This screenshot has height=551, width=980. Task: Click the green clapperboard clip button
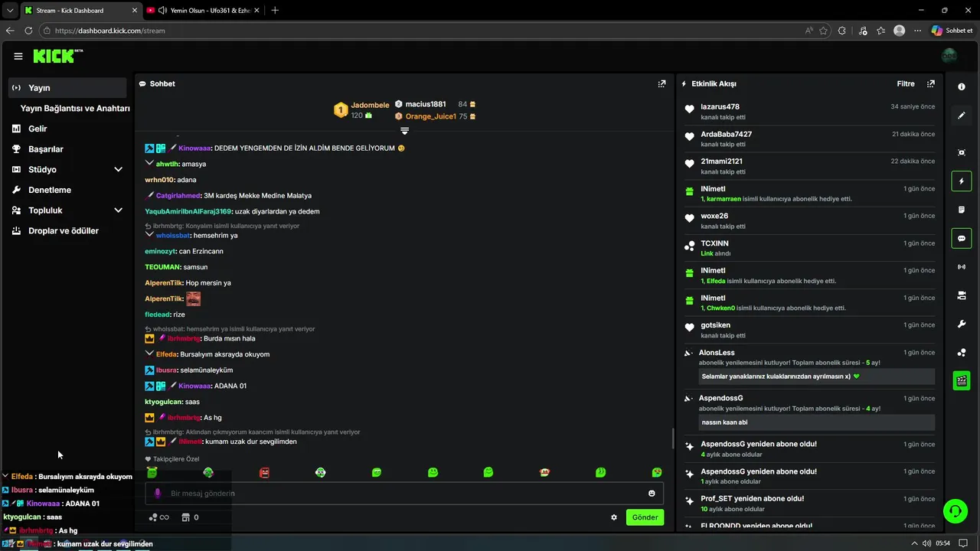[962, 380]
